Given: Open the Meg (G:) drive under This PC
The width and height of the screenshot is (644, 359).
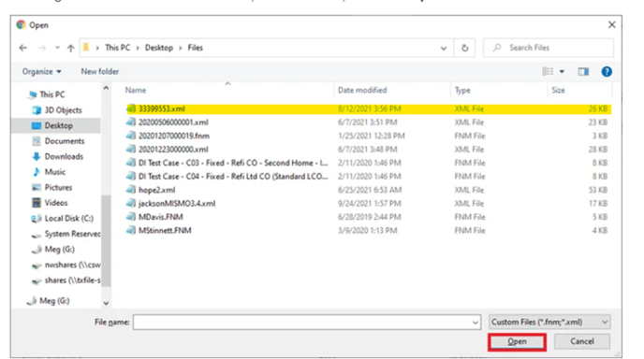Looking at the screenshot, I should click(59, 250).
